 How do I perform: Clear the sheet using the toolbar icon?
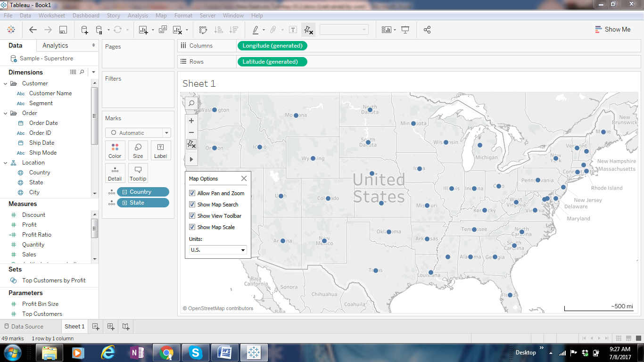pos(177,30)
